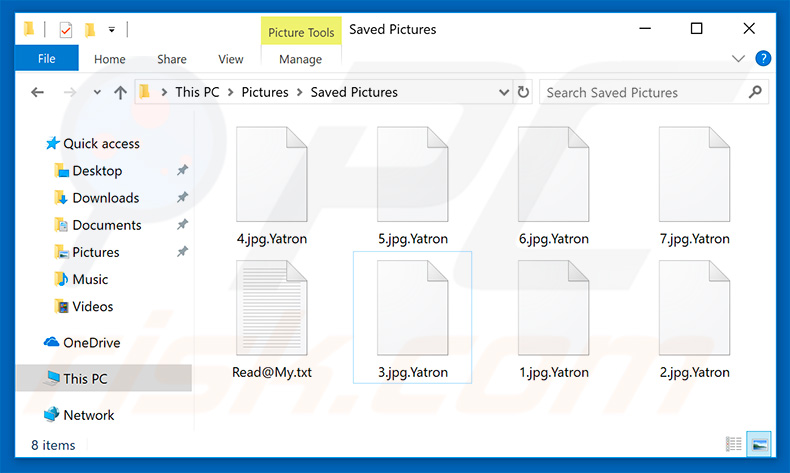Open the address bar history dropdown
The image size is (790, 473).
pyautogui.click(x=503, y=92)
